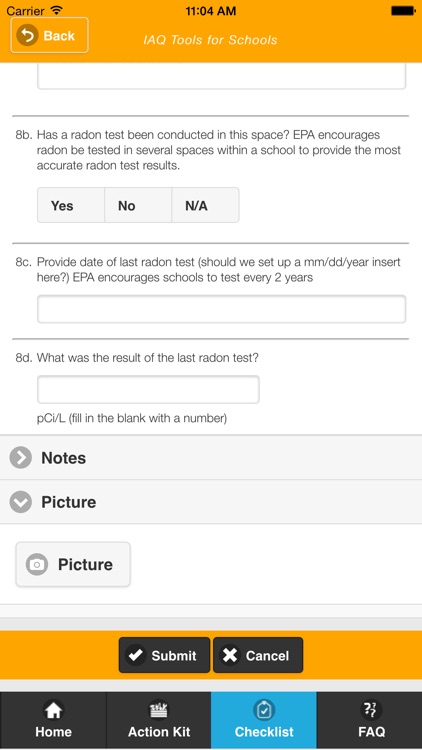Open the Action Kit toolbox icon
The image size is (422, 750).
coord(158,710)
